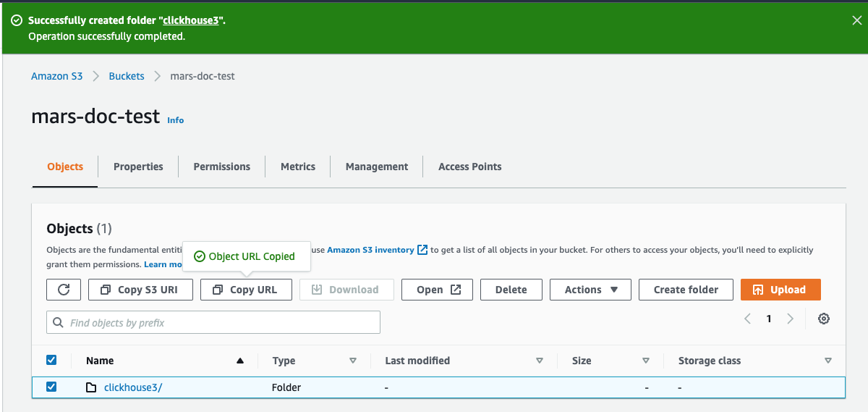The image size is (868, 412).
Task: Switch to the Properties tab
Action: tap(138, 167)
